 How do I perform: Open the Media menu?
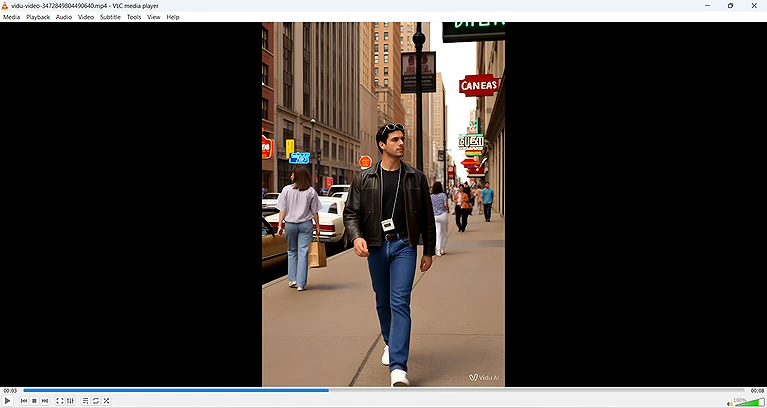[x=11, y=17]
